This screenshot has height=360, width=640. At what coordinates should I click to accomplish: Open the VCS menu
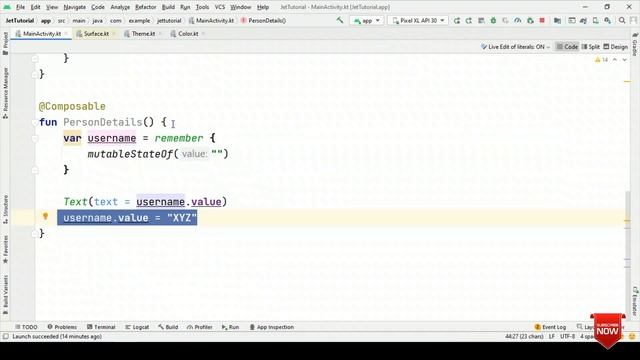coord(220,7)
